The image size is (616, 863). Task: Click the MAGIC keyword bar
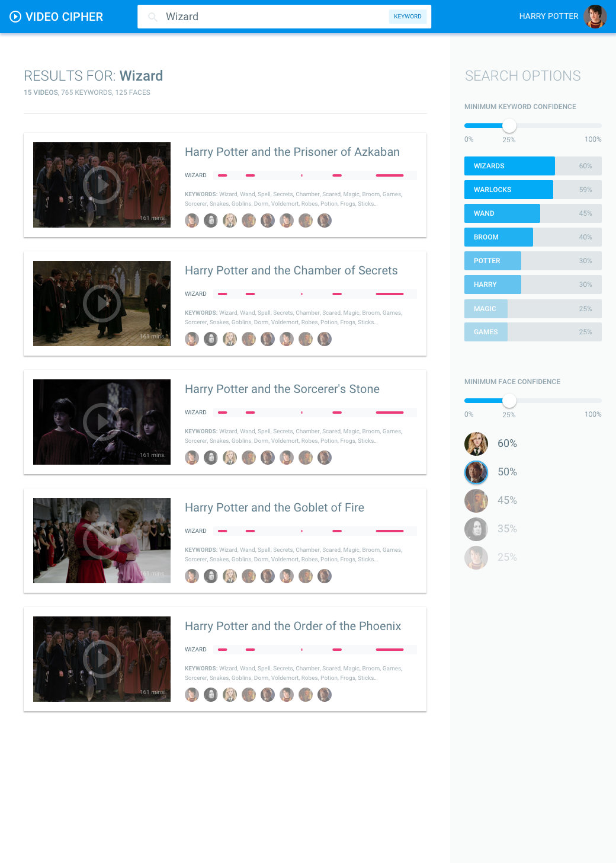click(x=533, y=309)
